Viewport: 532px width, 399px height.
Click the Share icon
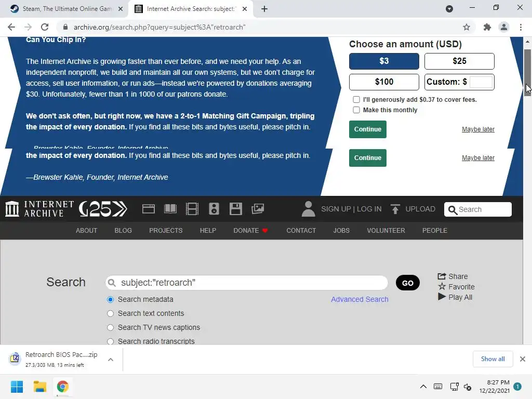tap(442, 276)
